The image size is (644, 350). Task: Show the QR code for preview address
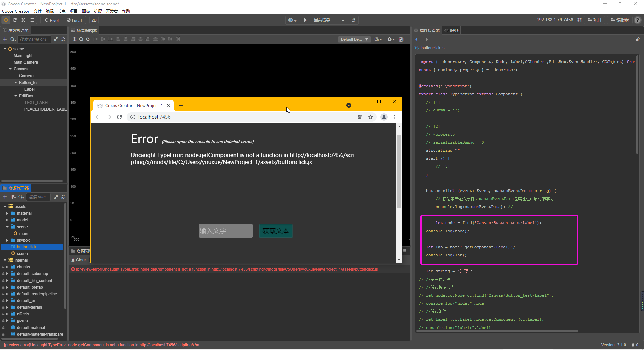[579, 20]
